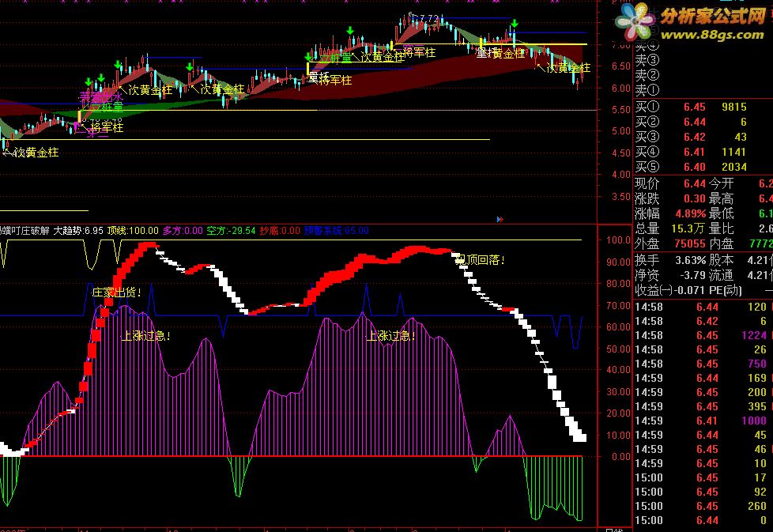Click the leftmost green down-arrow signal on candlestick chart

click(89, 81)
